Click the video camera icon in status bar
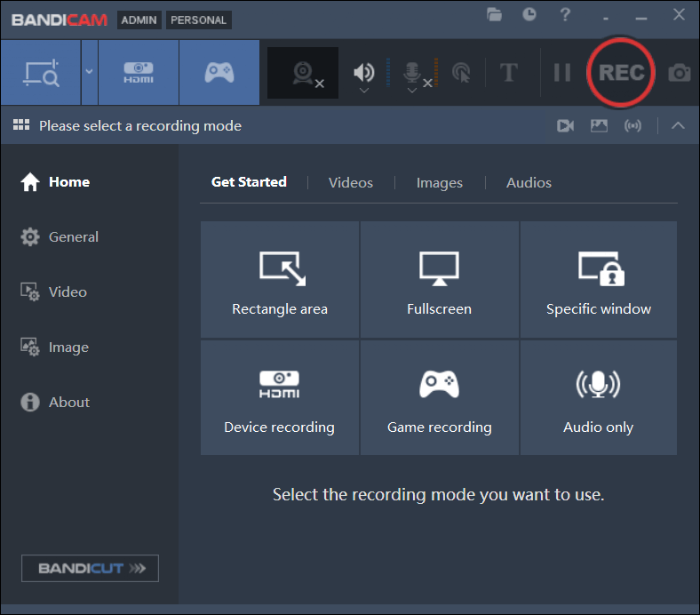Screen dimensions: 700x615 click(565, 126)
